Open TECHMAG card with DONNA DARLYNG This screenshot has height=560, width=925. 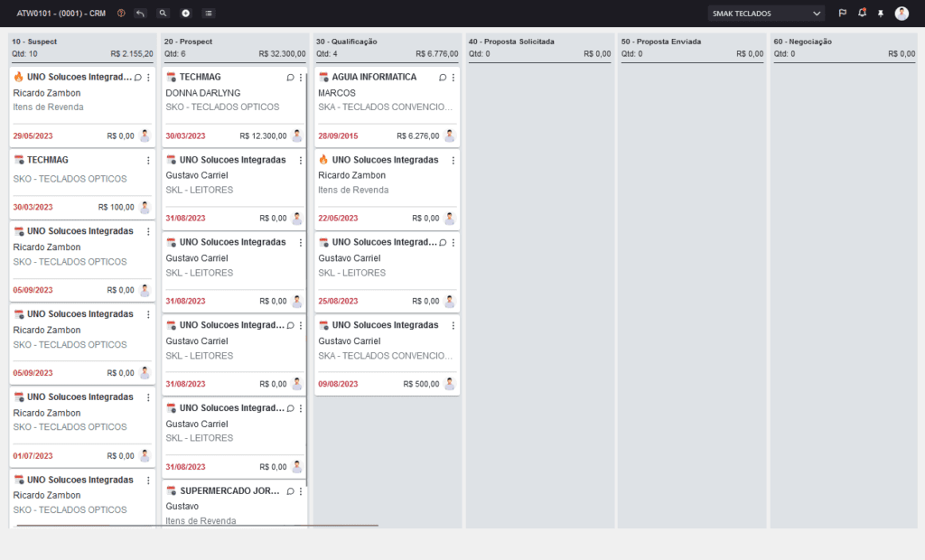[200, 78]
